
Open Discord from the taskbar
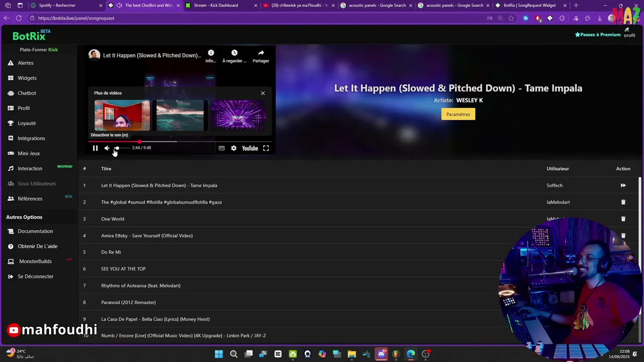pyautogui.click(x=381, y=354)
